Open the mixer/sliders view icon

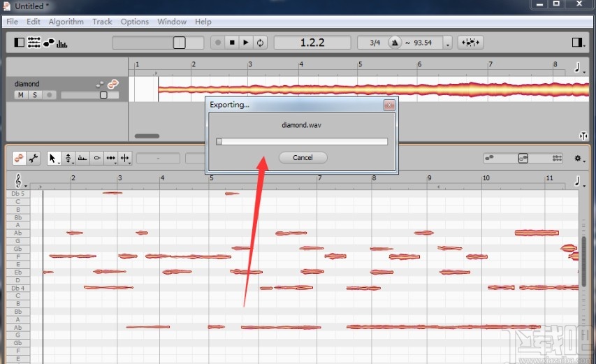pos(34,42)
